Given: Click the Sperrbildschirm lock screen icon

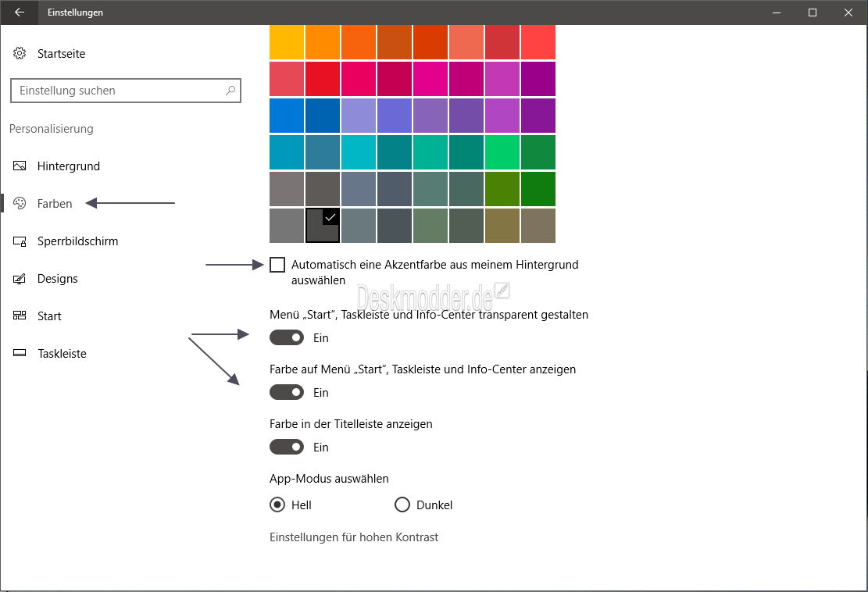Looking at the screenshot, I should point(20,241).
